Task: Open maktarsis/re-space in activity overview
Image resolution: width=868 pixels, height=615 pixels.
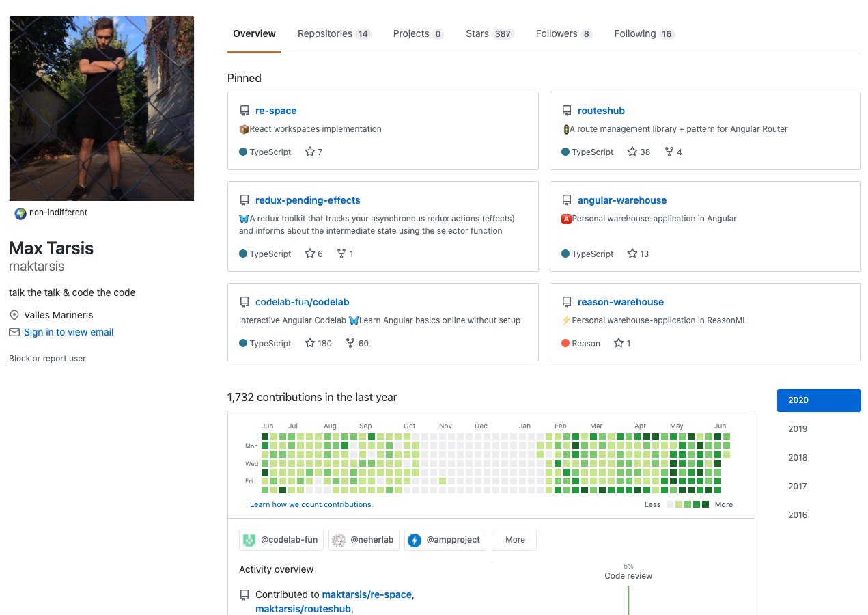Action: (367, 594)
